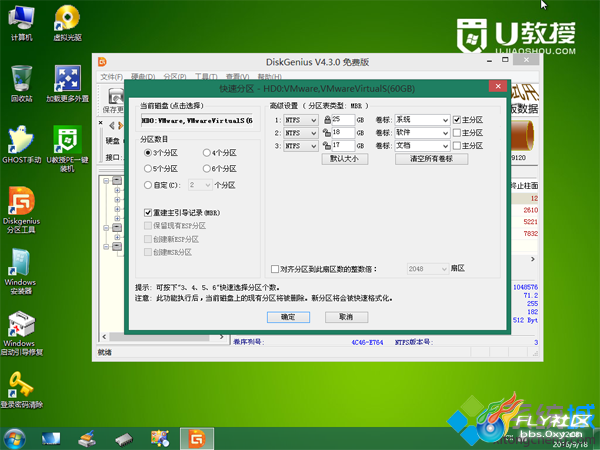
Task: Open the 回收站 recycle bin icon
Action: tap(21, 84)
